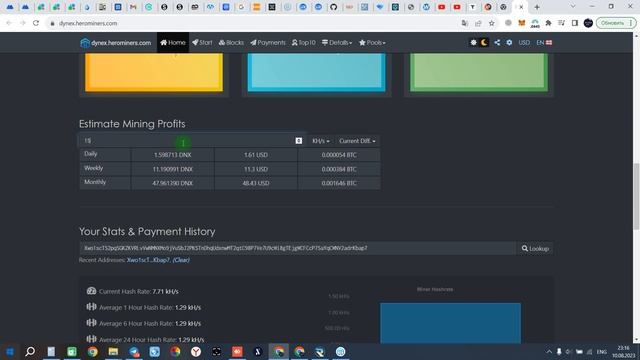Open the Start page

[202, 42]
